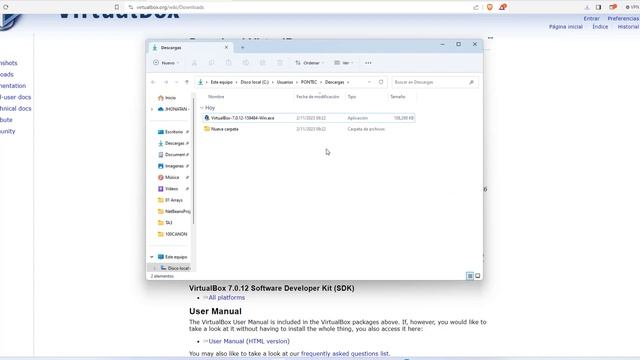Open the All platforms SDK link
The image size is (640, 360).
tap(227, 298)
